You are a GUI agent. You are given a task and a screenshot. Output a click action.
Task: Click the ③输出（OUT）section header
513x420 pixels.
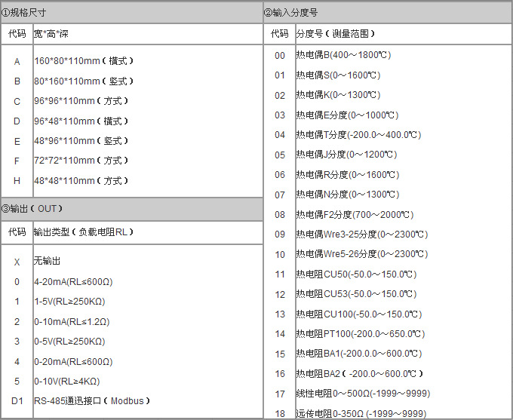[x=33, y=209]
